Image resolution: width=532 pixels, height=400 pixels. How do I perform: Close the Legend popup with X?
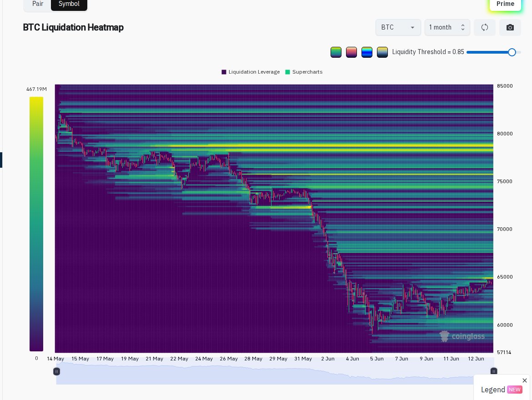pyautogui.click(x=525, y=380)
